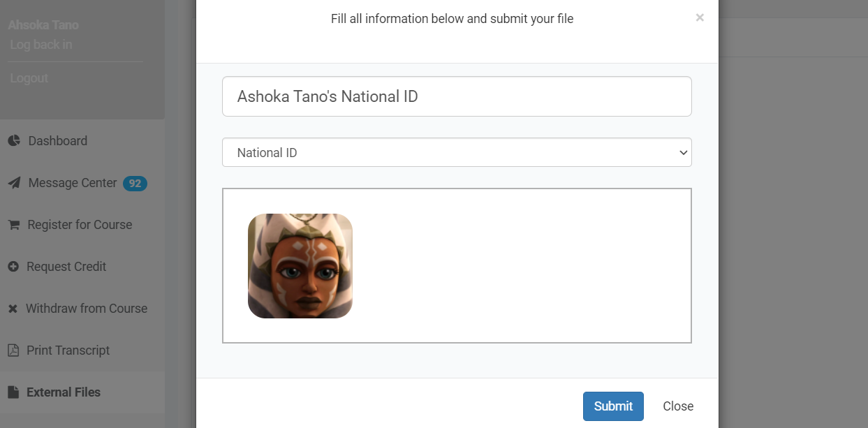The image size is (868, 428).
Task: Open the National ID file type dropdown
Action: tap(457, 152)
